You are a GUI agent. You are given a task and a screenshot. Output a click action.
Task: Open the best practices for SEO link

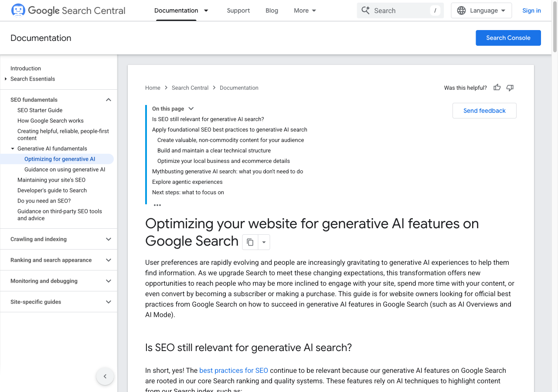(x=234, y=370)
